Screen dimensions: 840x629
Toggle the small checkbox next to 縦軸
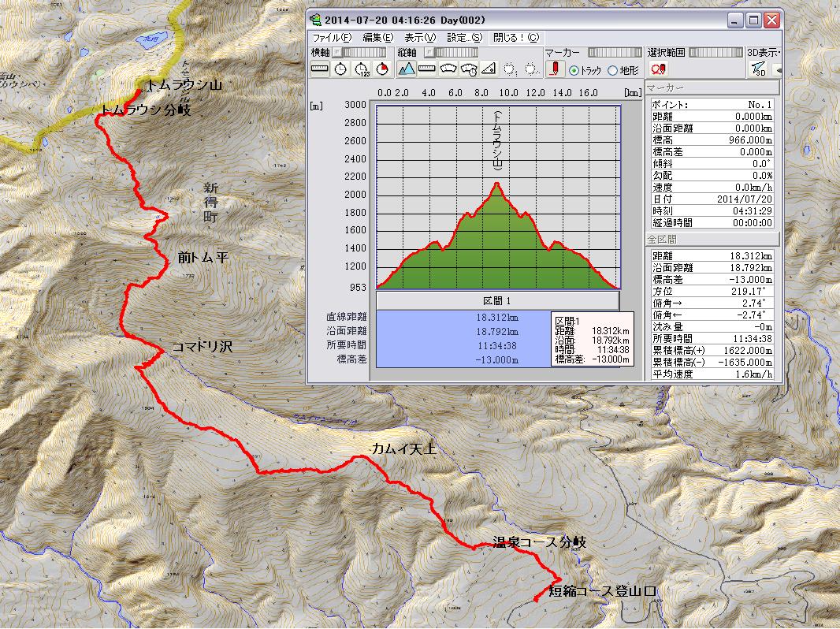[x=428, y=53]
